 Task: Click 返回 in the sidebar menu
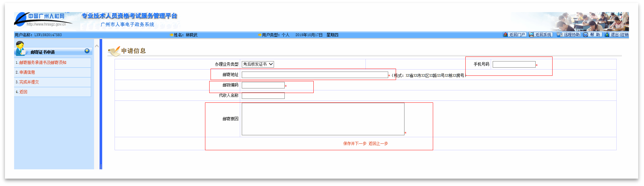point(23,92)
